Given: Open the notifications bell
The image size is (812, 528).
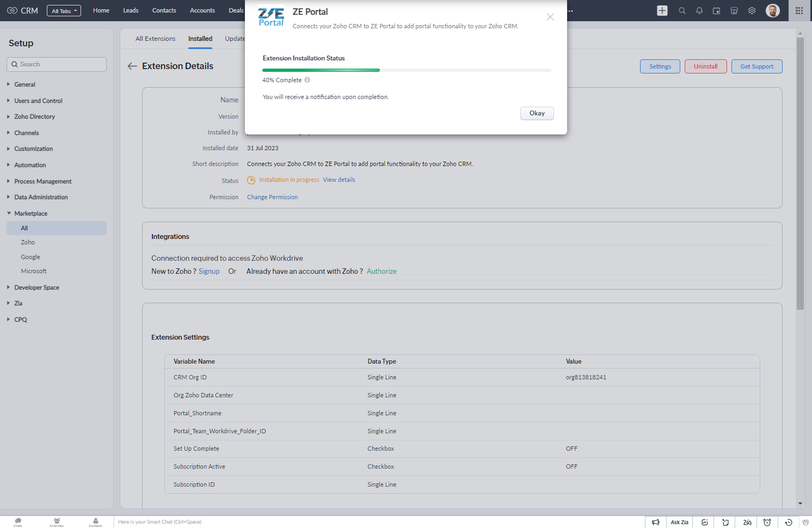Looking at the screenshot, I should pyautogui.click(x=699, y=10).
